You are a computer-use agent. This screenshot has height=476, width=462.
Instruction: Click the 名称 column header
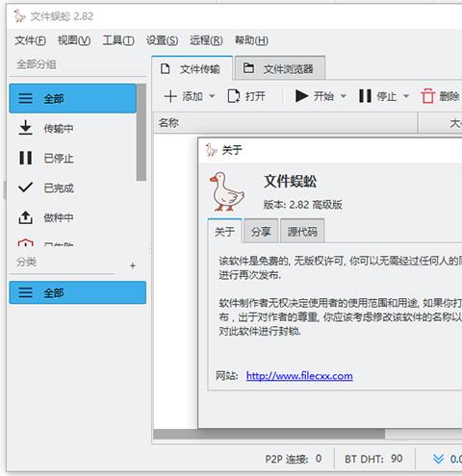(x=286, y=123)
